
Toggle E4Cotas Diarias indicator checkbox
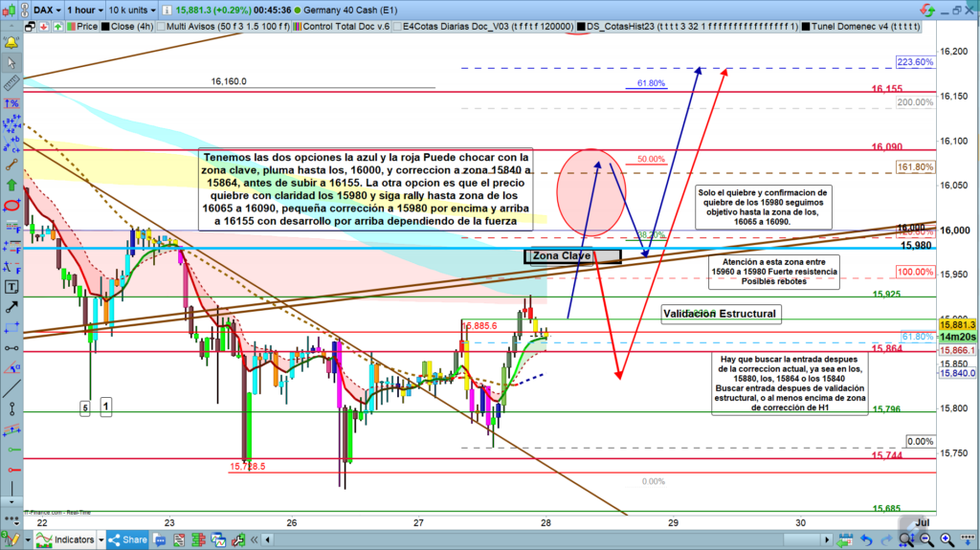[397, 26]
